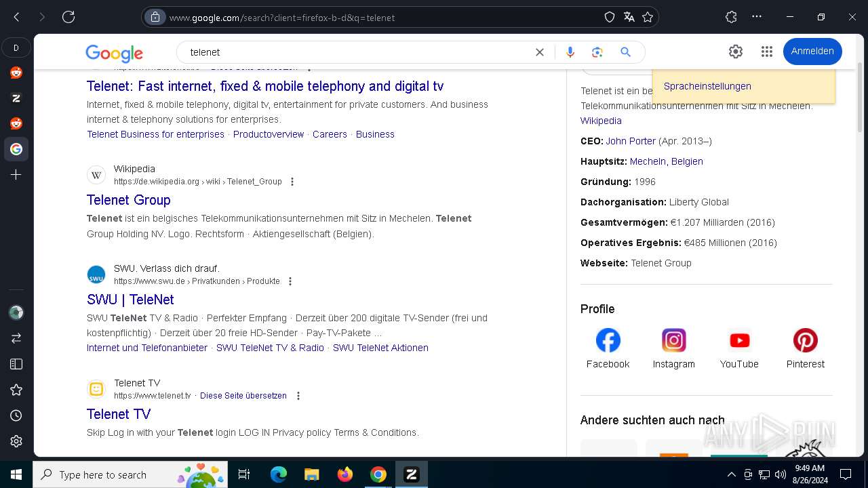Open Wikipedia link in knowledge panel
The height and width of the screenshot is (488, 868).
pos(601,121)
